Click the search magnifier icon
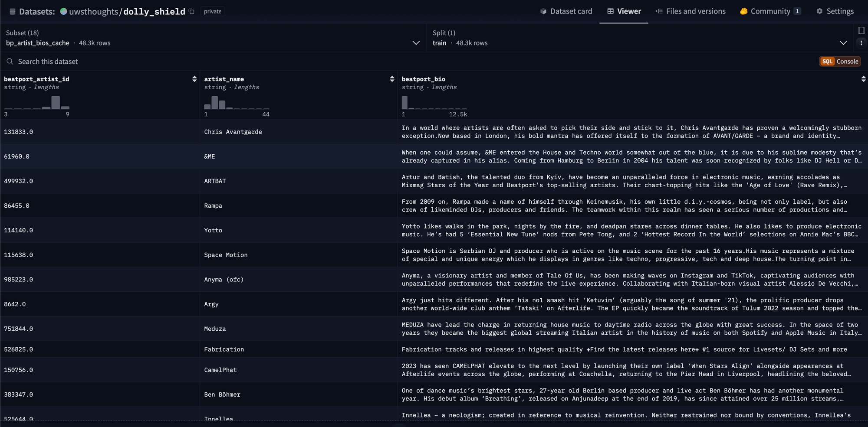 pyautogui.click(x=10, y=62)
